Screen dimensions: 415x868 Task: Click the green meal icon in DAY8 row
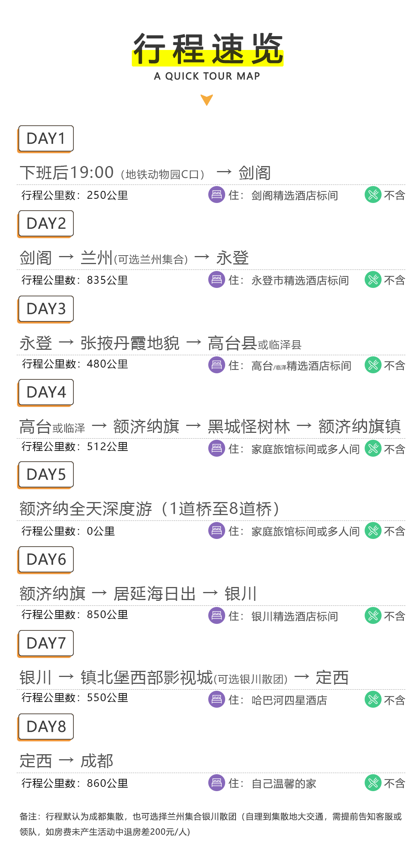click(x=373, y=783)
